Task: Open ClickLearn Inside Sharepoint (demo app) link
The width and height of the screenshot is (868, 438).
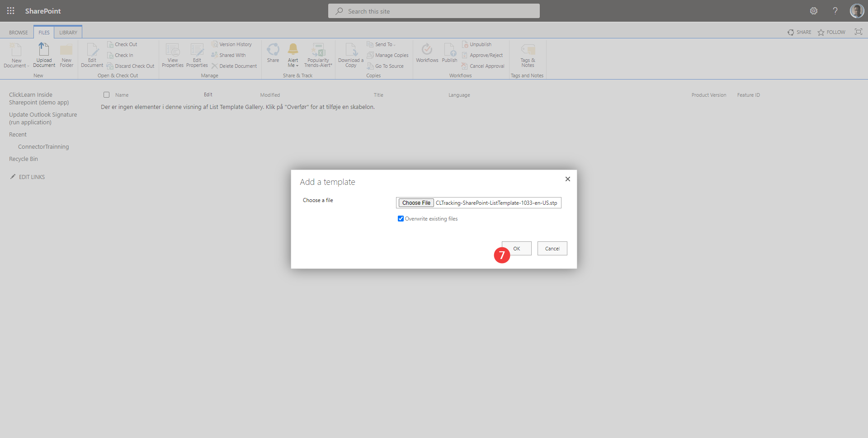Action: click(x=39, y=99)
